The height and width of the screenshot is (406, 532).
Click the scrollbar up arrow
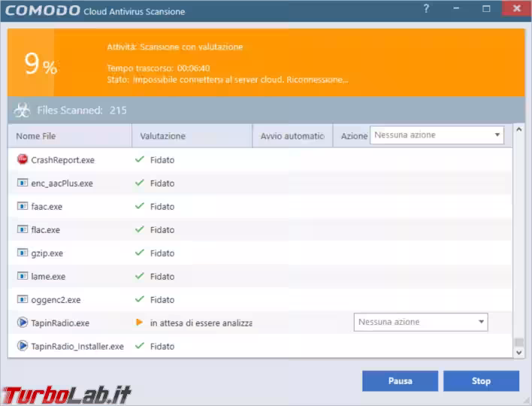coord(518,129)
